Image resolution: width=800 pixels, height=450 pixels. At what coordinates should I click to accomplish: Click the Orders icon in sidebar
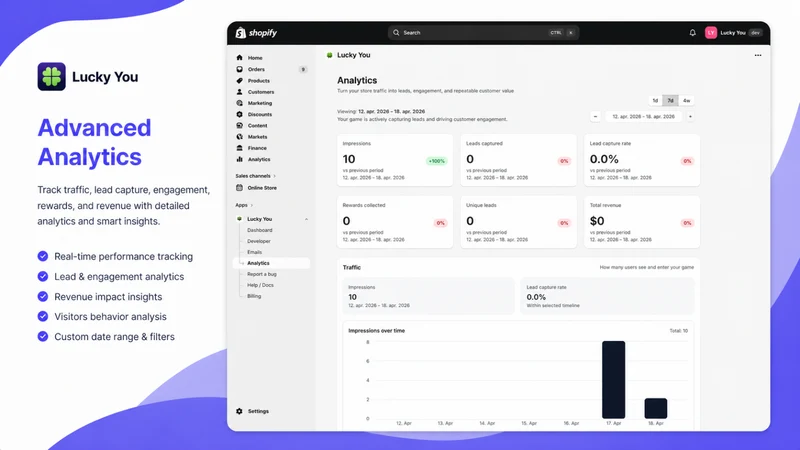click(x=239, y=69)
